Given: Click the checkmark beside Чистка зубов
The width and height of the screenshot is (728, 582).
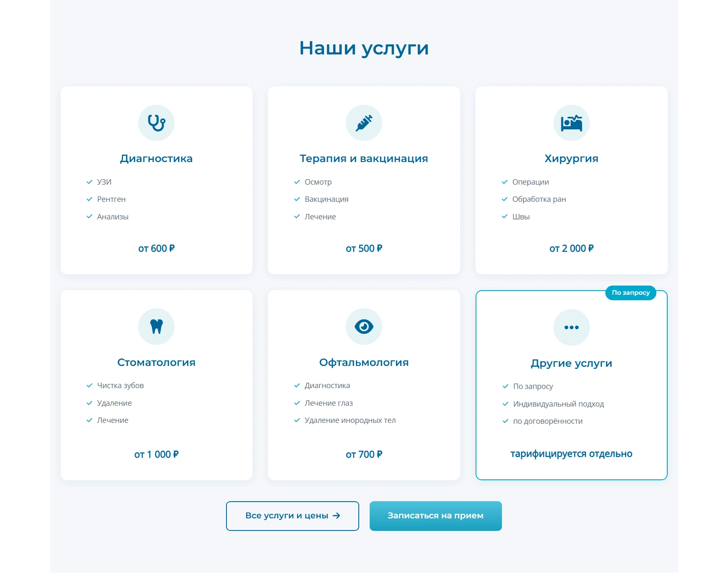Looking at the screenshot, I should (89, 386).
